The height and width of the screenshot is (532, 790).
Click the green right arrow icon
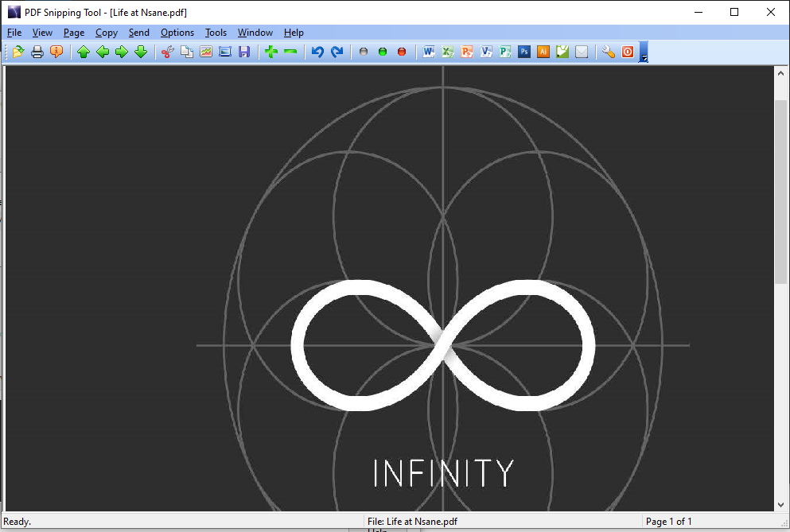[122, 52]
